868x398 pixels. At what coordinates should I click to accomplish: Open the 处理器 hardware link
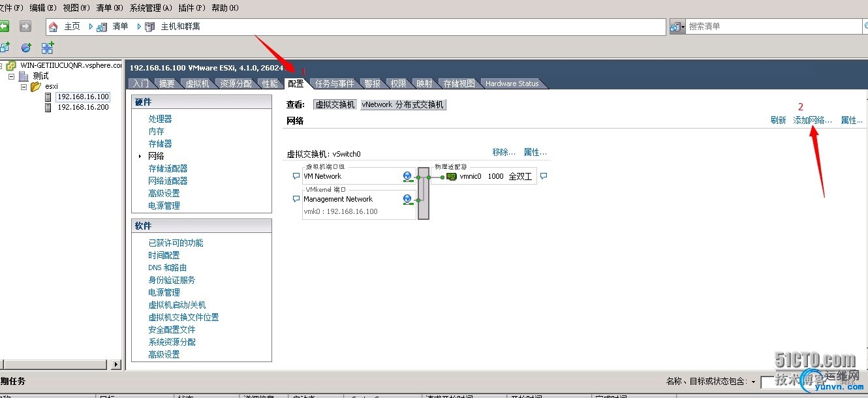(x=160, y=119)
